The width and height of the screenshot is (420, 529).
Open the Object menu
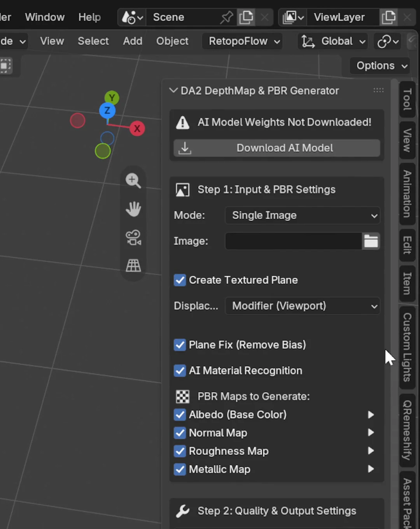(x=172, y=41)
